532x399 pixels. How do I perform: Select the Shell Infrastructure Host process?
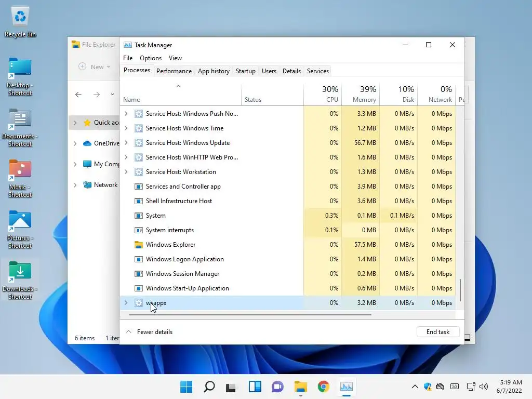point(288,201)
